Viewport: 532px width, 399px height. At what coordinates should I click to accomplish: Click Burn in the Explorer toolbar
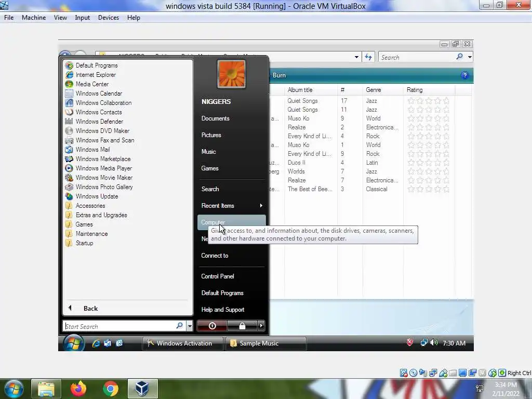(x=279, y=75)
